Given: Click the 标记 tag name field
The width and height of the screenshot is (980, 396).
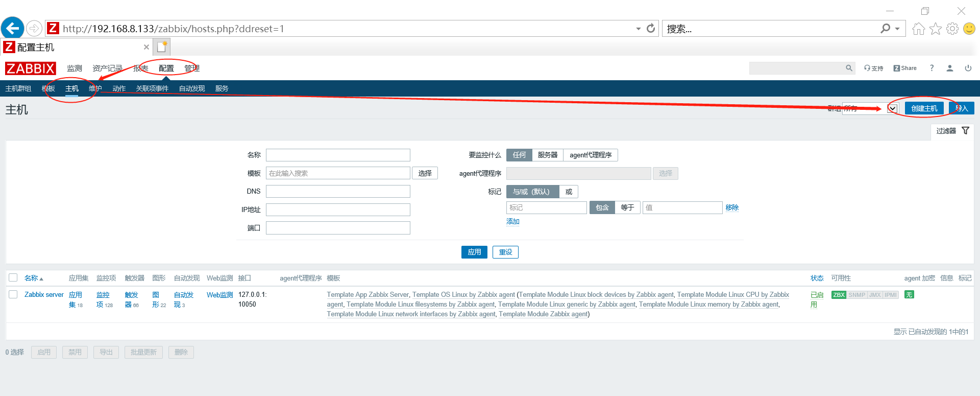Looking at the screenshot, I should pyautogui.click(x=546, y=207).
